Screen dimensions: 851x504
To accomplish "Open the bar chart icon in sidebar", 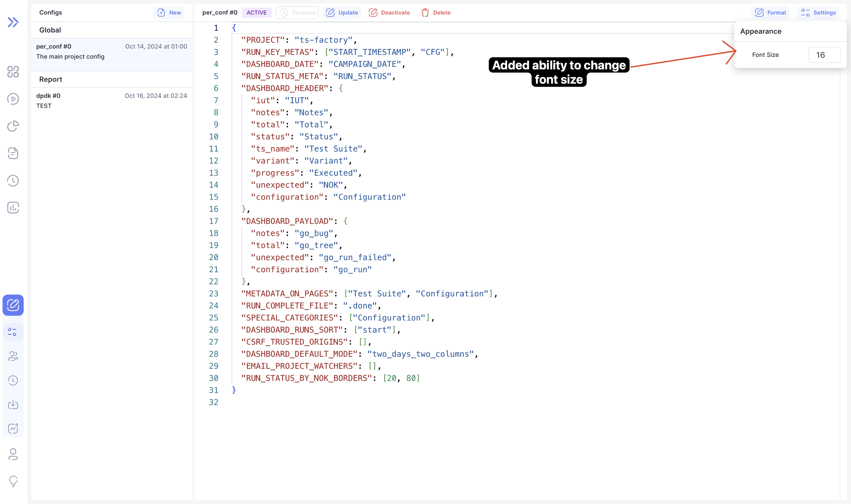I will pyautogui.click(x=13, y=207).
